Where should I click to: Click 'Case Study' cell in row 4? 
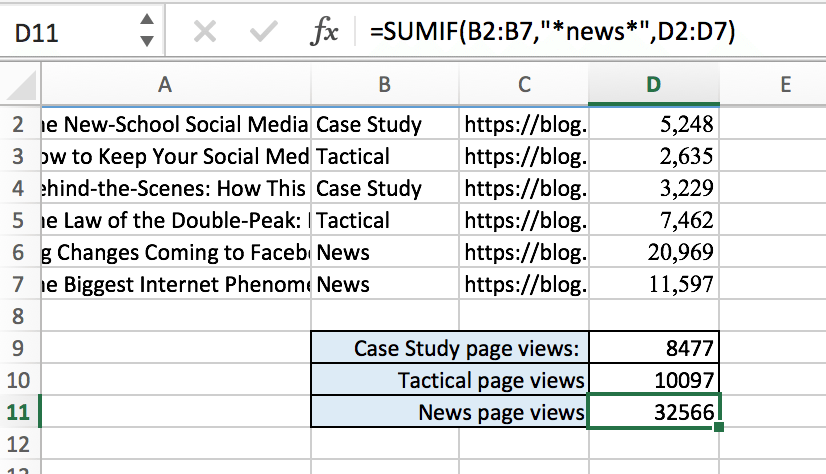click(x=385, y=188)
